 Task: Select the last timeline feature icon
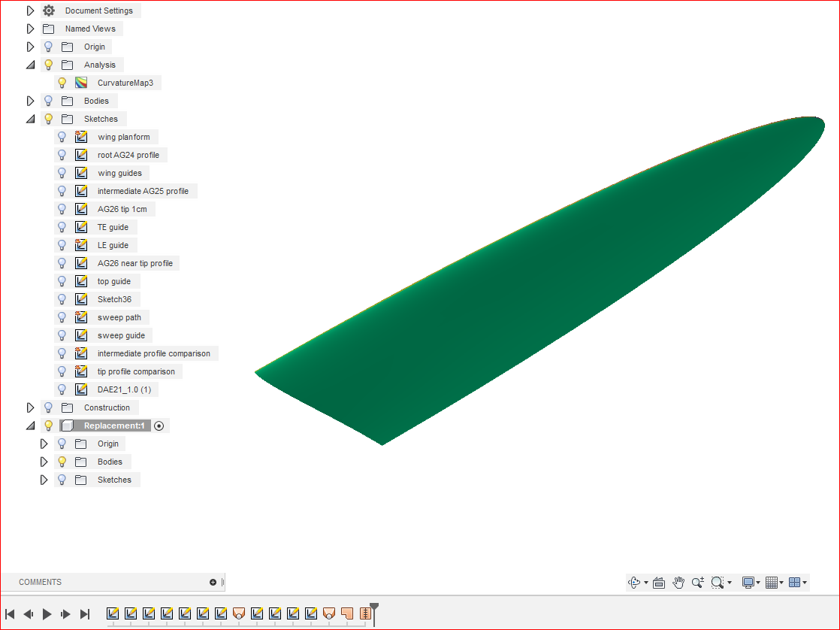coord(365,613)
